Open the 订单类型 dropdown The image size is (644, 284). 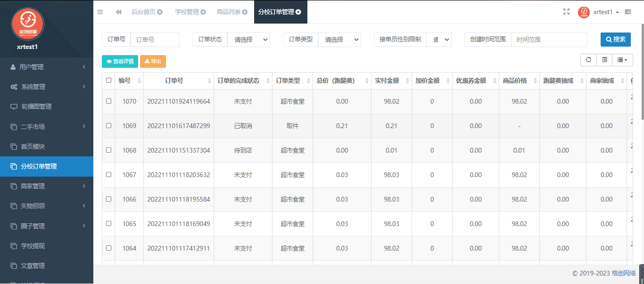point(339,40)
